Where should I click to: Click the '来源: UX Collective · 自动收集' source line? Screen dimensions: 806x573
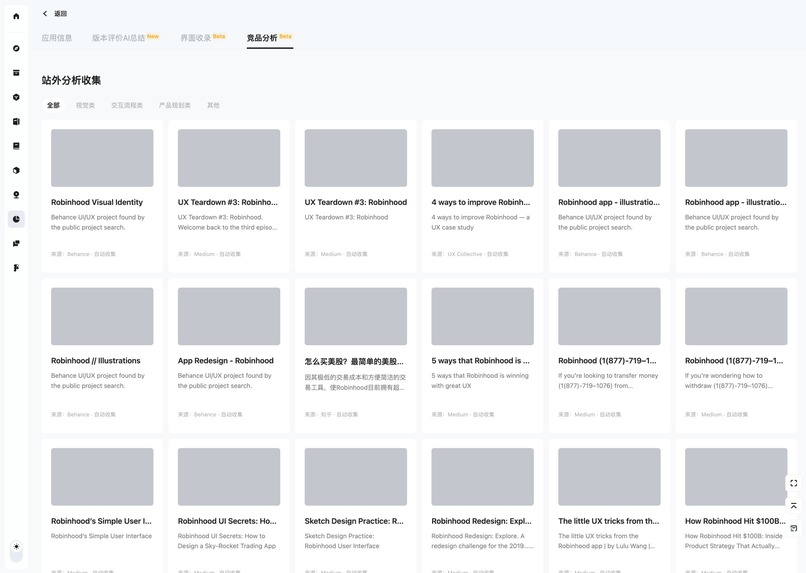click(x=470, y=254)
